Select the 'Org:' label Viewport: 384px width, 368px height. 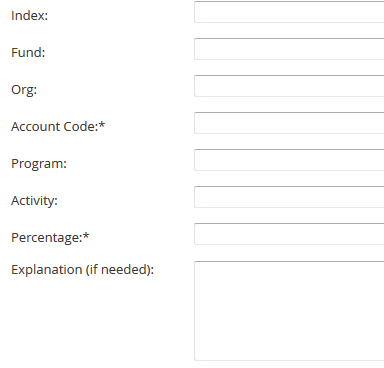pyautogui.click(x=24, y=90)
